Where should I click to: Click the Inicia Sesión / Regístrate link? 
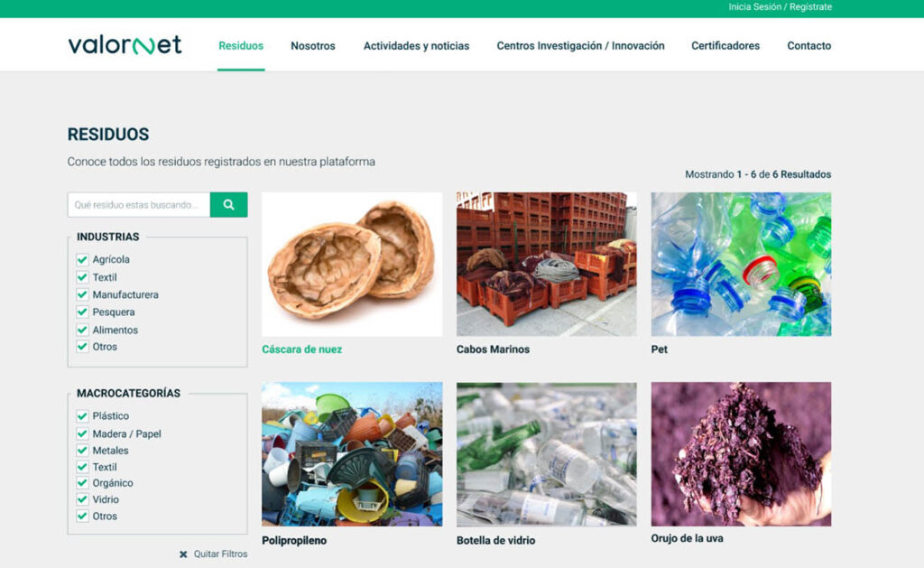(x=780, y=7)
